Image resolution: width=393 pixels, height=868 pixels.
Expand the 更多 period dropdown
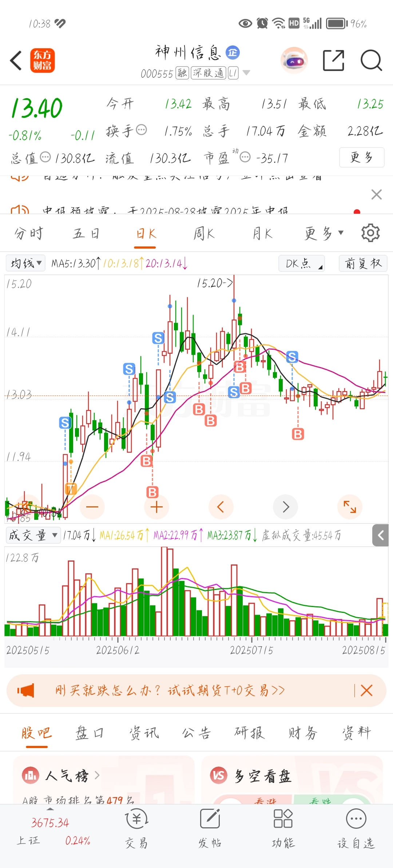324,233
